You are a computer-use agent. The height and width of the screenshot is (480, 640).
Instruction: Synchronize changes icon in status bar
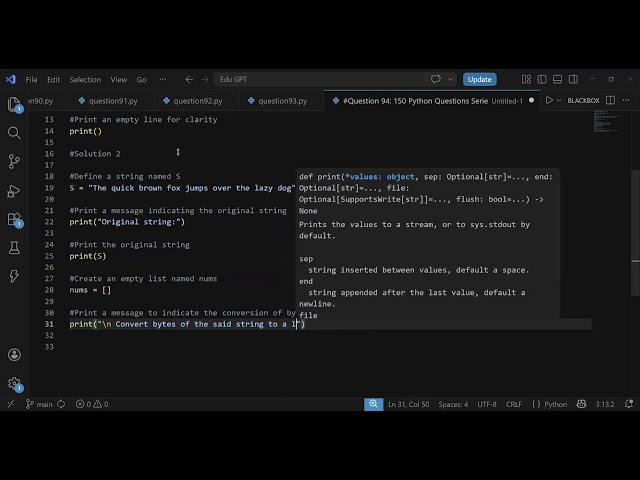click(x=61, y=404)
